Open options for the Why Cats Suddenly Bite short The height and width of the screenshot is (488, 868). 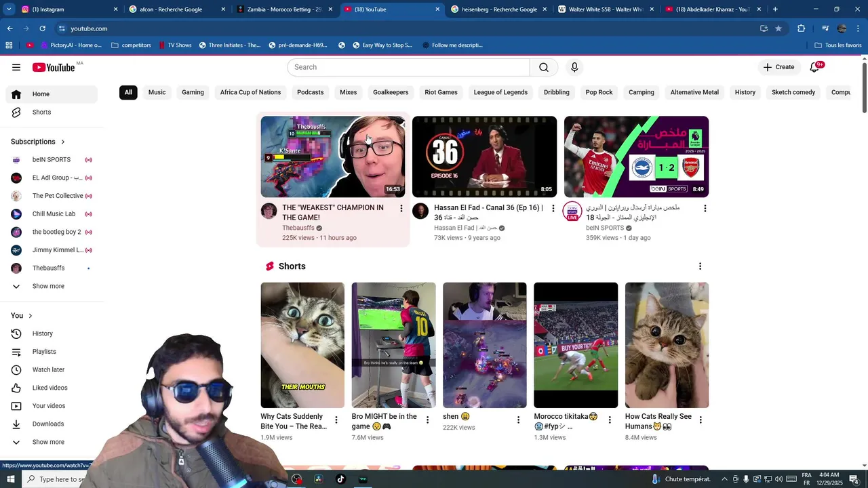pyautogui.click(x=336, y=420)
